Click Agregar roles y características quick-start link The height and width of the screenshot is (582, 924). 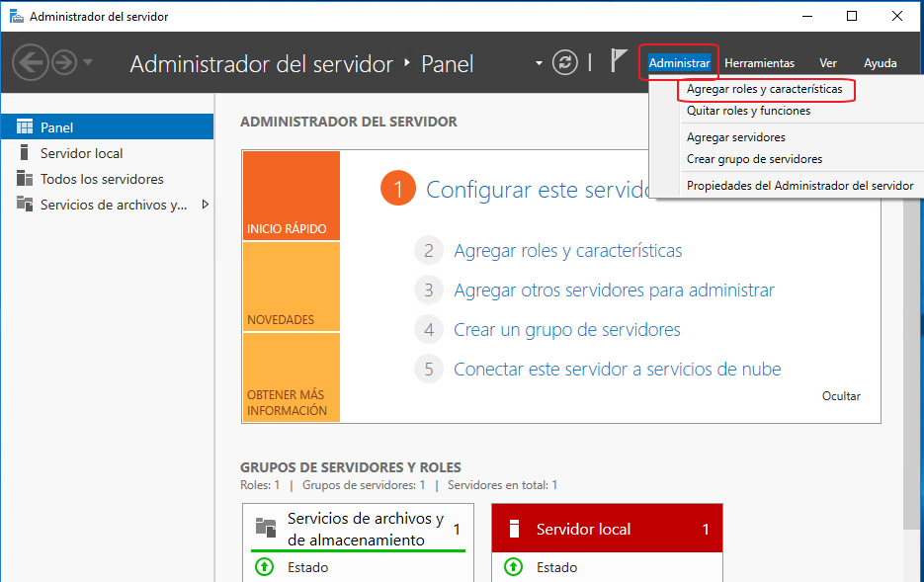click(x=567, y=251)
